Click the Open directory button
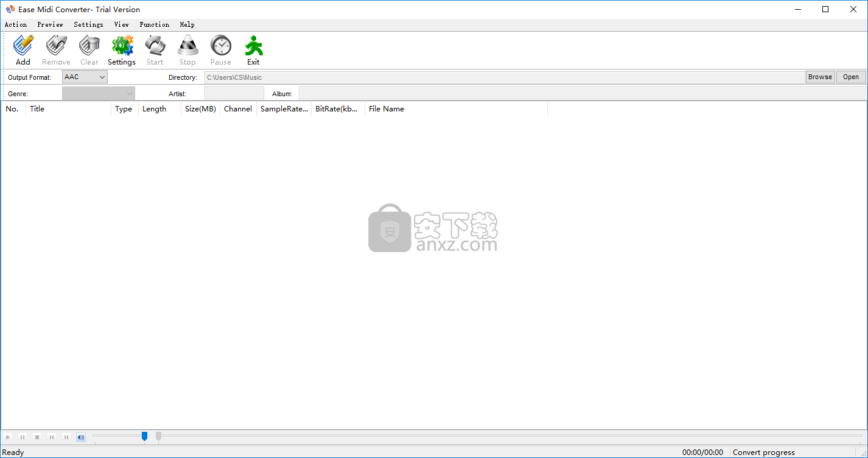The width and height of the screenshot is (868, 458). [851, 77]
